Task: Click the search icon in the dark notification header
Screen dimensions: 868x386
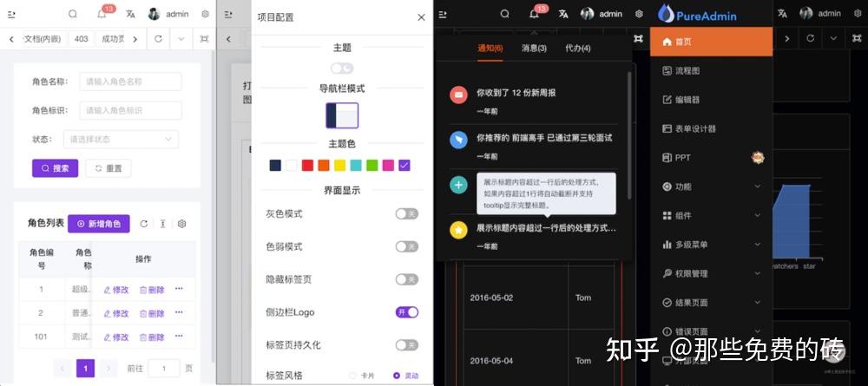Action: click(x=505, y=15)
